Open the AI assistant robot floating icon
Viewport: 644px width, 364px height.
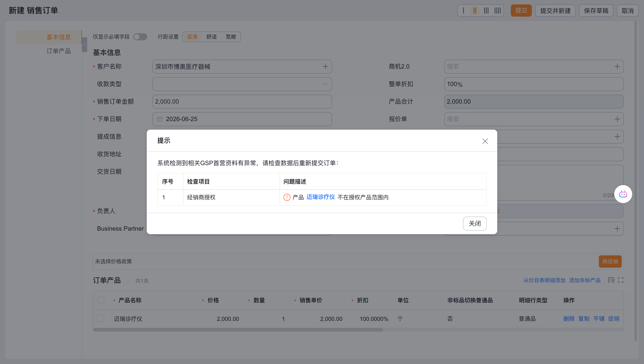(623, 194)
